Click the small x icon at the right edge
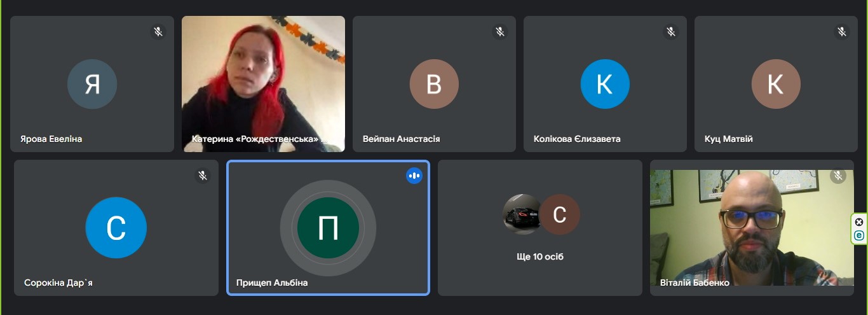Viewport: 868px width, 315px height. [x=859, y=221]
